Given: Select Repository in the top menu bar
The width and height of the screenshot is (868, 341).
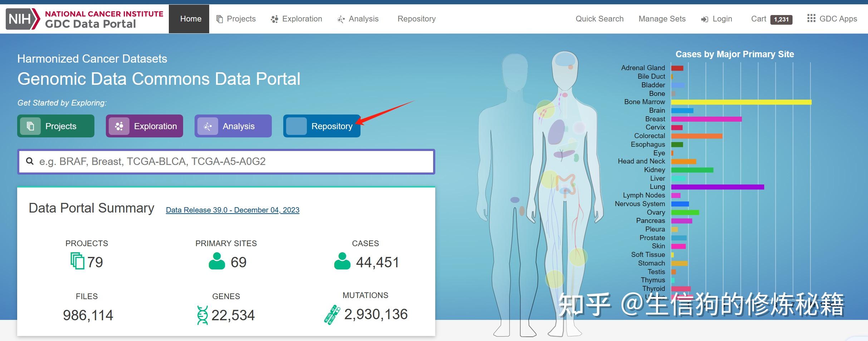Looking at the screenshot, I should pyautogui.click(x=416, y=19).
